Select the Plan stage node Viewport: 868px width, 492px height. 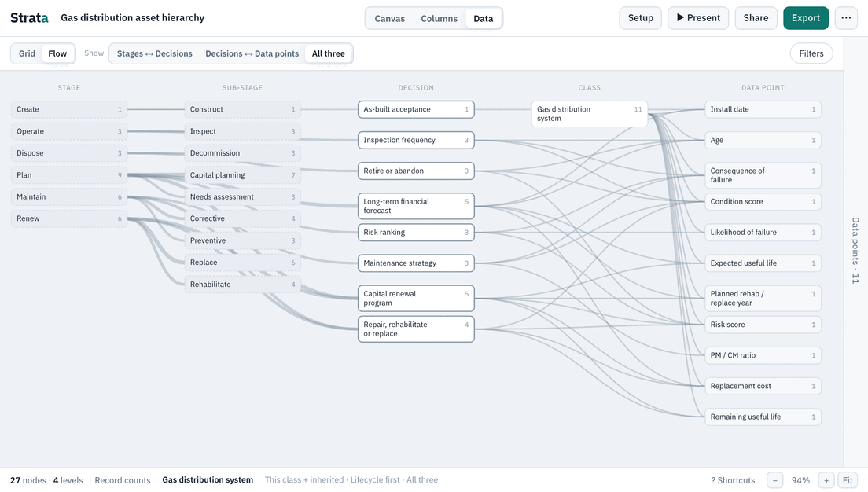point(69,175)
